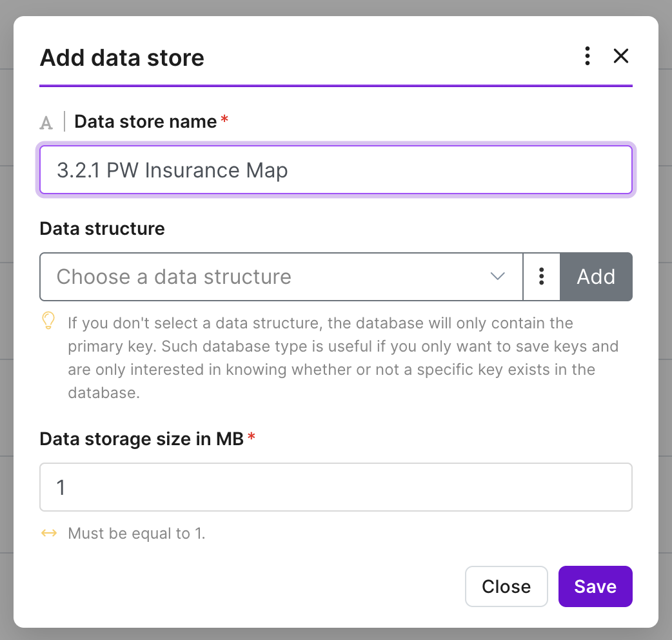Dismiss the Add data store dialog with X
This screenshot has height=640, width=672.
(x=620, y=56)
